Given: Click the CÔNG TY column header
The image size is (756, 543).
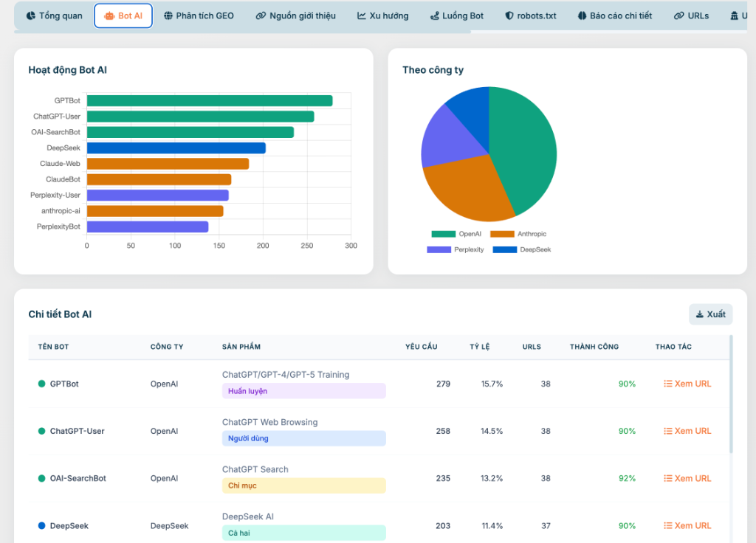Looking at the screenshot, I should pos(167,347).
